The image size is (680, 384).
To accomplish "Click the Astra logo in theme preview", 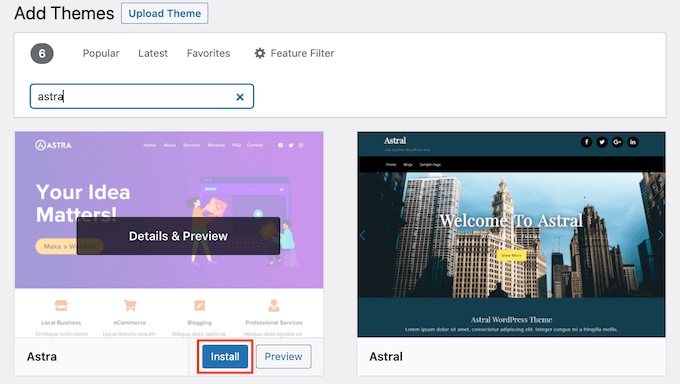I will (x=53, y=145).
